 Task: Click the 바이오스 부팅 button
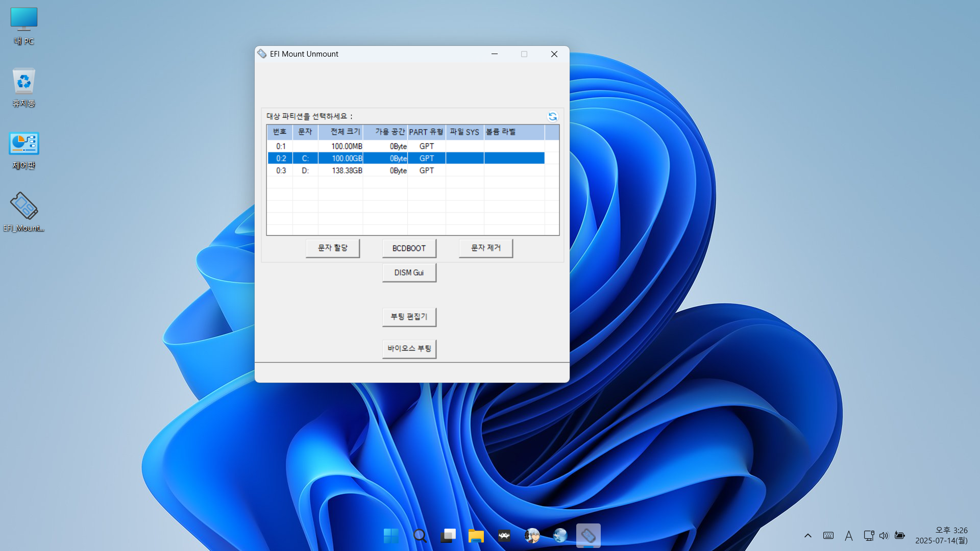409,348
